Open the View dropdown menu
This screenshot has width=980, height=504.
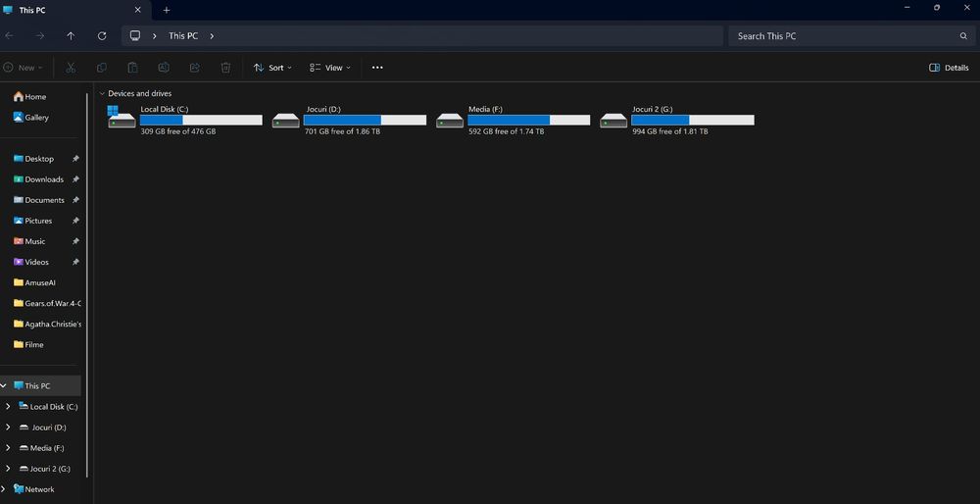[330, 68]
